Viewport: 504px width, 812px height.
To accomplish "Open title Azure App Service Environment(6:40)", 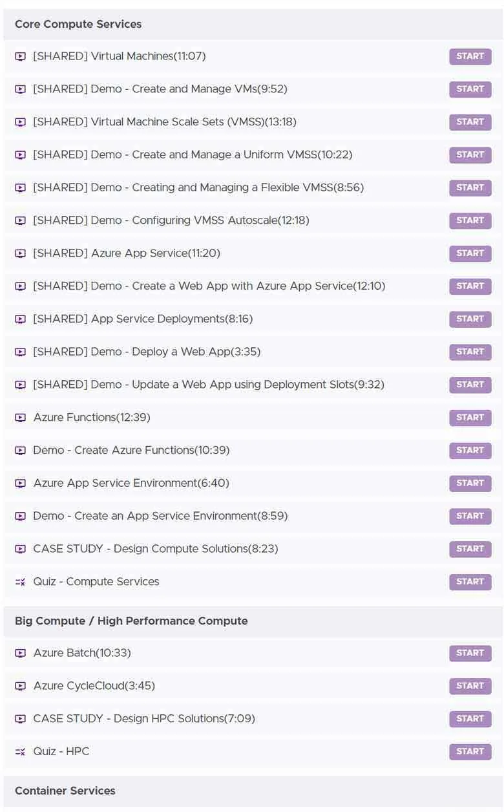I will (x=131, y=484).
